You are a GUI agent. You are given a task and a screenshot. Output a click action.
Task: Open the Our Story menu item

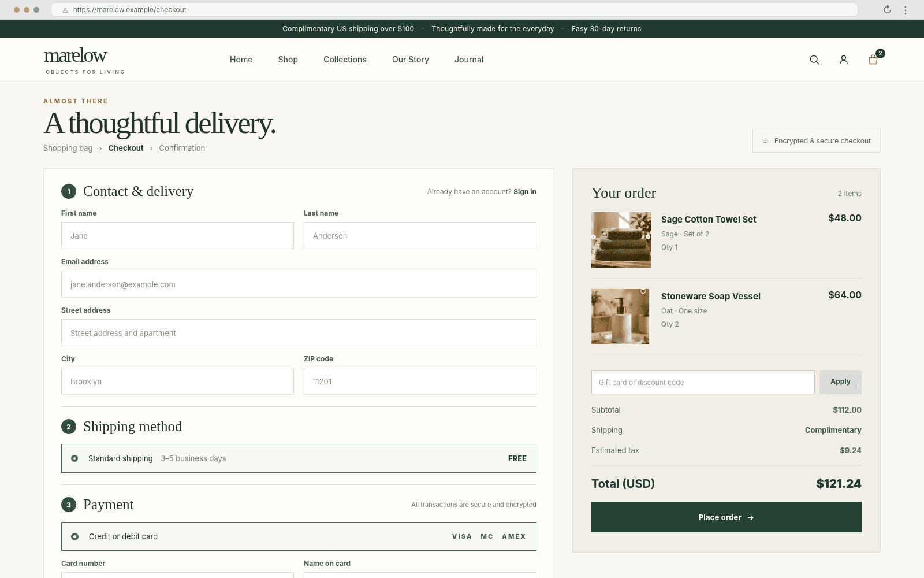(411, 60)
